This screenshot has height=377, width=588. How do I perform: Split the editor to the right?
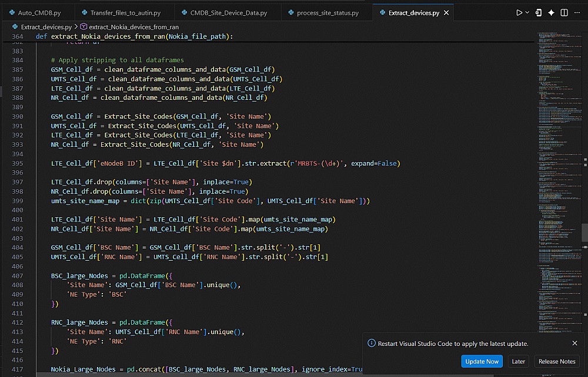[x=564, y=13]
